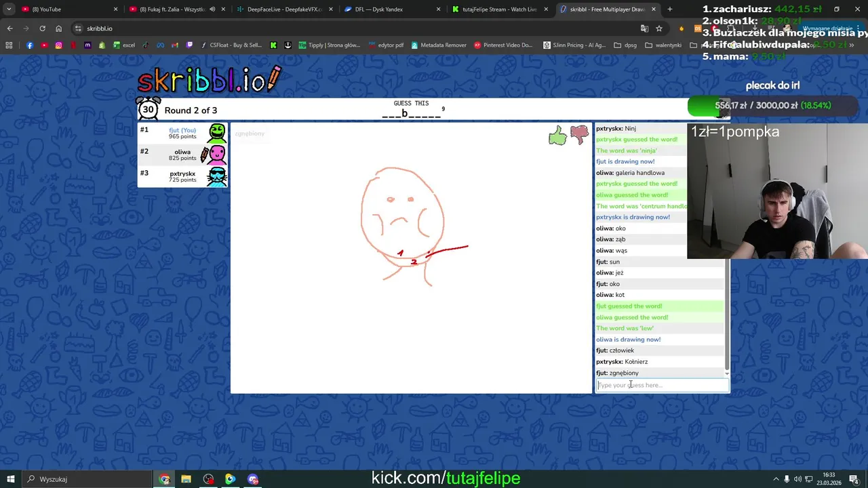Open the apps grid in bookmarks bar
Screen dimensions: 868x488
click(9, 45)
